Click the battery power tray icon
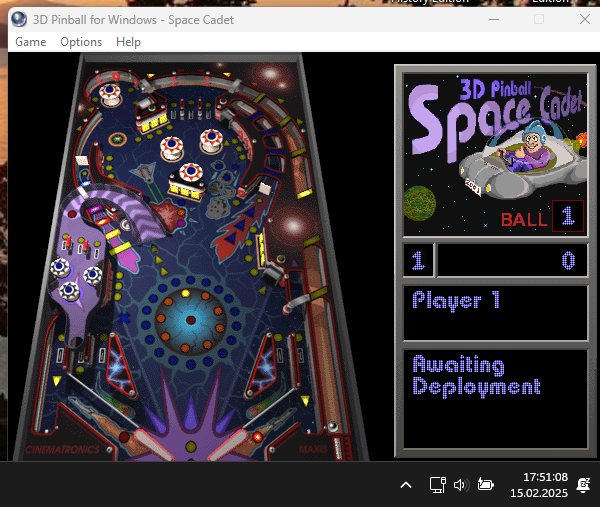 [x=485, y=484]
